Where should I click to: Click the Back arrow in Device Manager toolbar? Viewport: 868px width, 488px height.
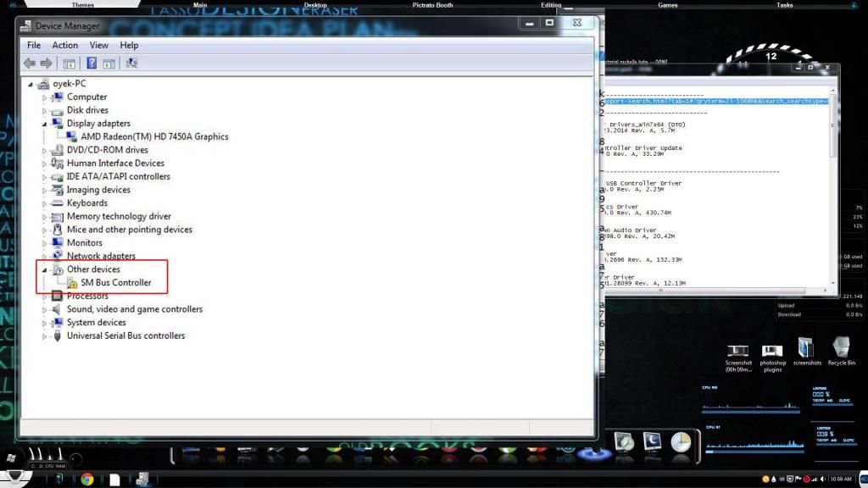point(30,63)
